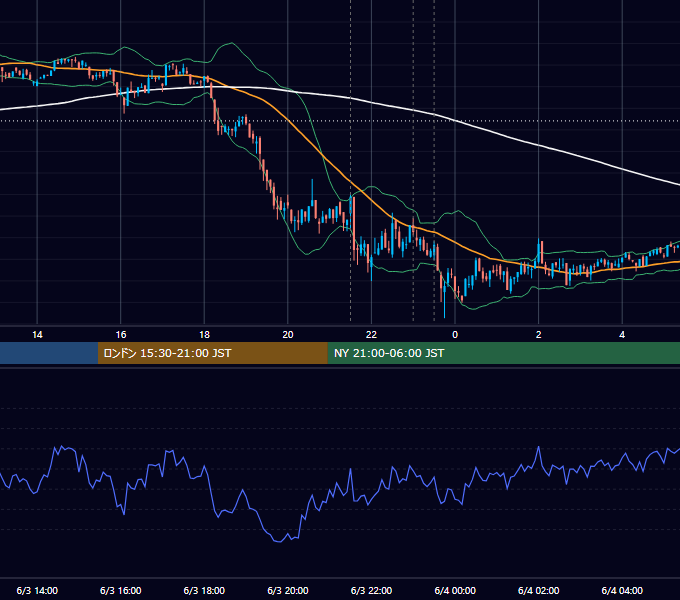The height and width of the screenshot is (600, 680).
Task: Click the 0 hour axis label
Action: click(x=455, y=335)
